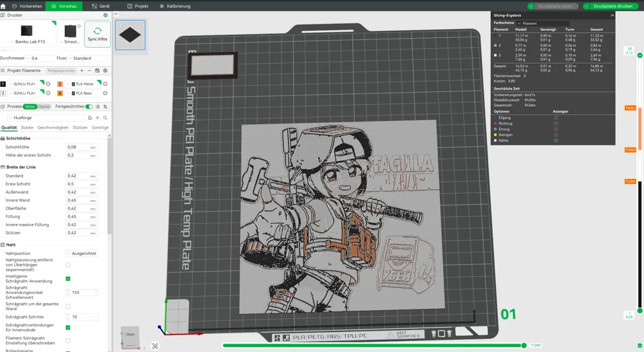Screen dimensions: 644x352
Task: Click Druckplatte drucken button
Action: point(613,6)
